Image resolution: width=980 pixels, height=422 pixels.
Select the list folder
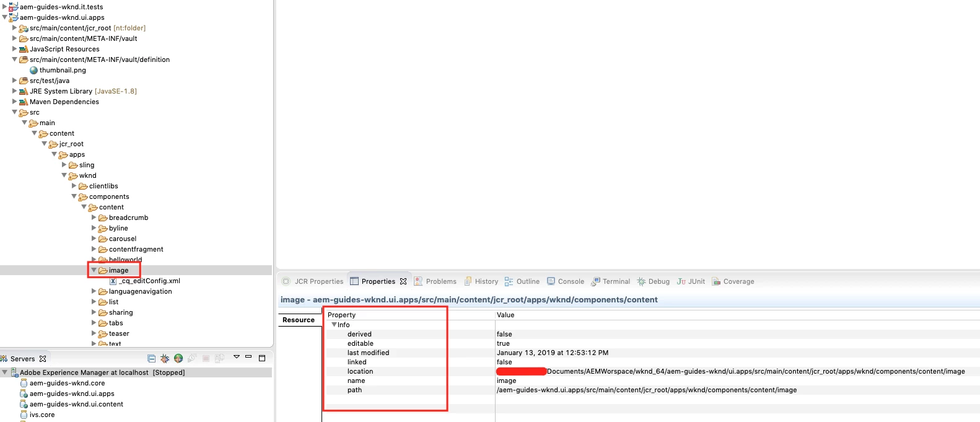[113, 302]
